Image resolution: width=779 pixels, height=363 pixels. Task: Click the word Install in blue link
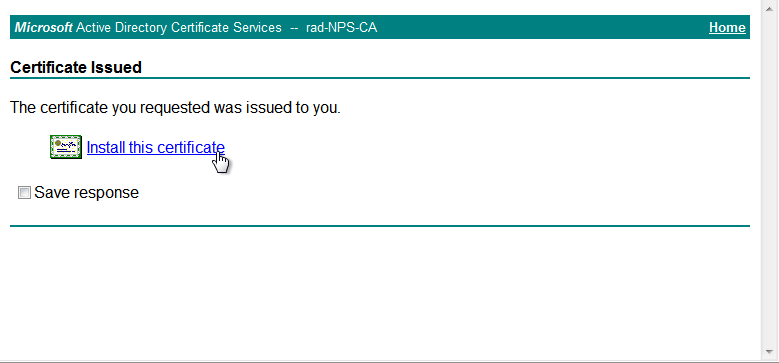(106, 147)
